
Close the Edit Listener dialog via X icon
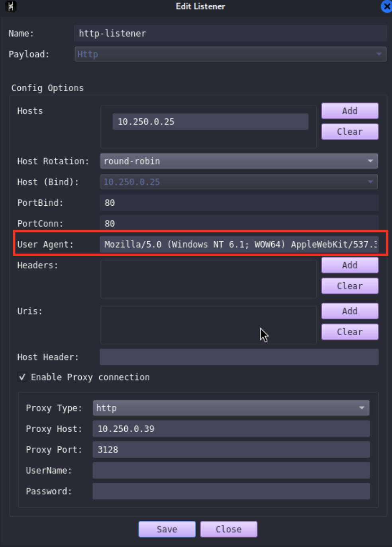point(386,6)
